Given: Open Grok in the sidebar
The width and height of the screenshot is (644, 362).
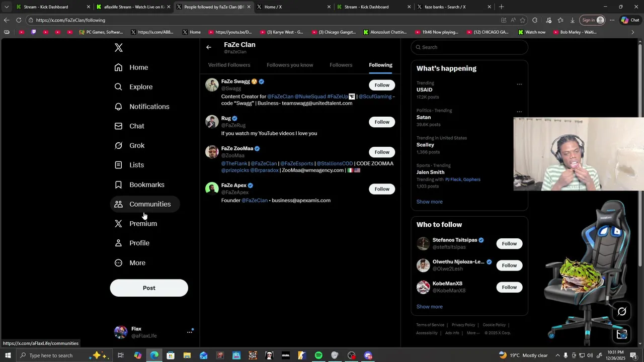Looking at the screenshot, I should tap(130, 146).
